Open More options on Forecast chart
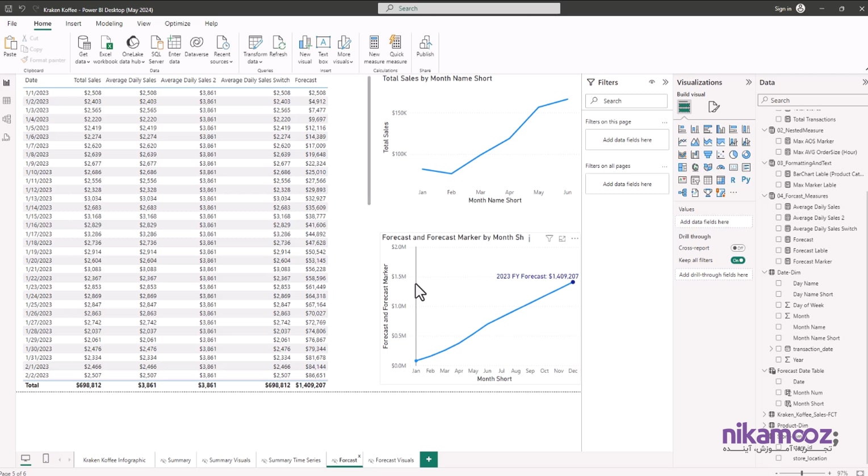Viewport: 868px width, 476px height. coord(575,239)
